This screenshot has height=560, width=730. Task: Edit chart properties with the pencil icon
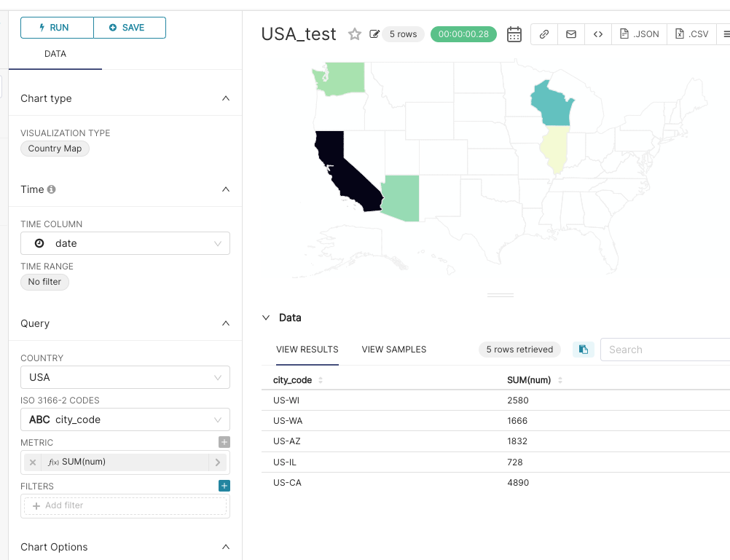[374, 33]
